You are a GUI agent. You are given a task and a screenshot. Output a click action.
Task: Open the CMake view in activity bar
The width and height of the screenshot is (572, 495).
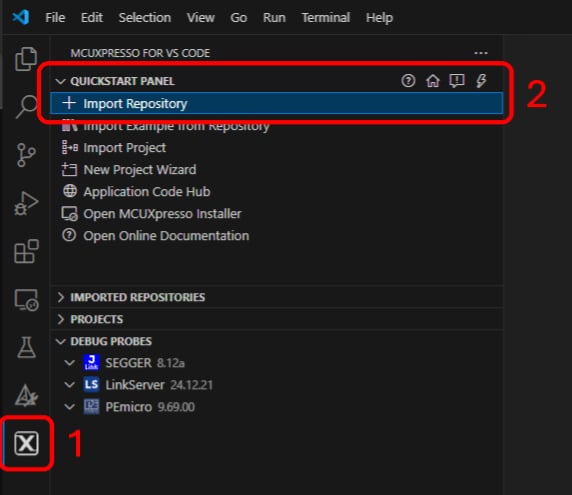click(x=26, y=395)
